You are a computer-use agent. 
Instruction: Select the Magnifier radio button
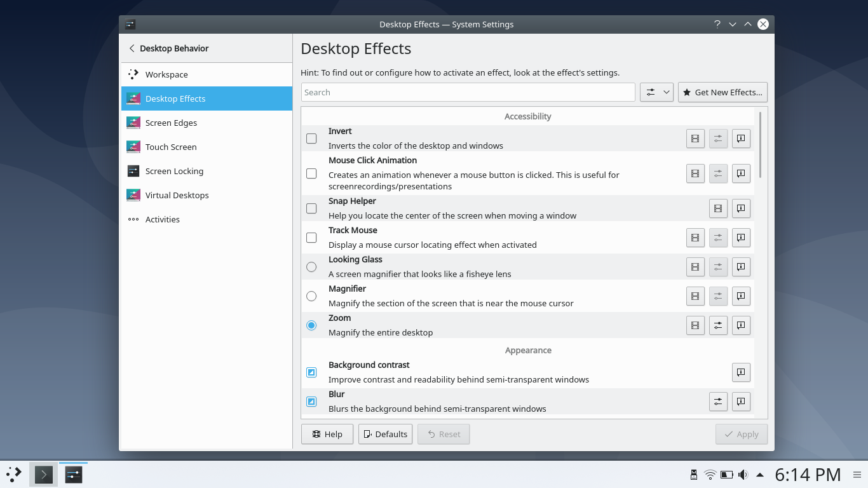(311, 296)
